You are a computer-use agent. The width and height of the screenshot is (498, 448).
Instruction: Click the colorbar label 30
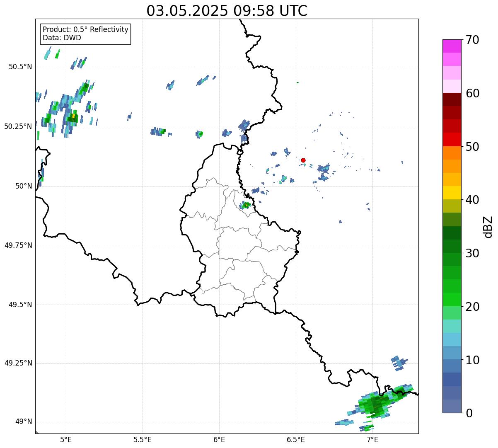pos(472,253)
